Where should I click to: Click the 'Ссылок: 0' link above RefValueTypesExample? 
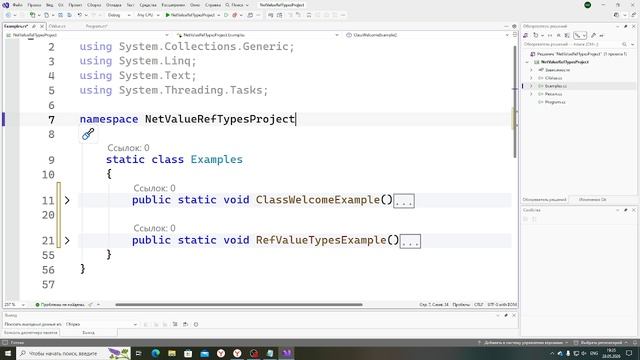tap(154, 228)
